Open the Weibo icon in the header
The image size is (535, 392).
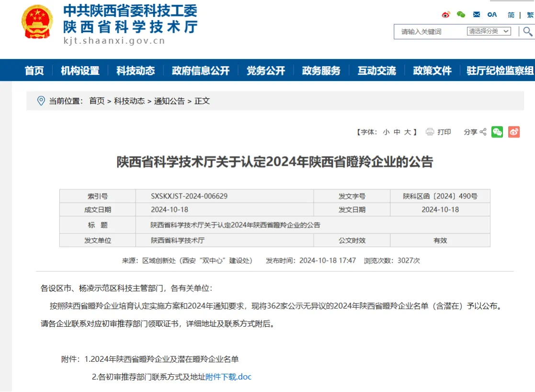click(x=446, y=15)
